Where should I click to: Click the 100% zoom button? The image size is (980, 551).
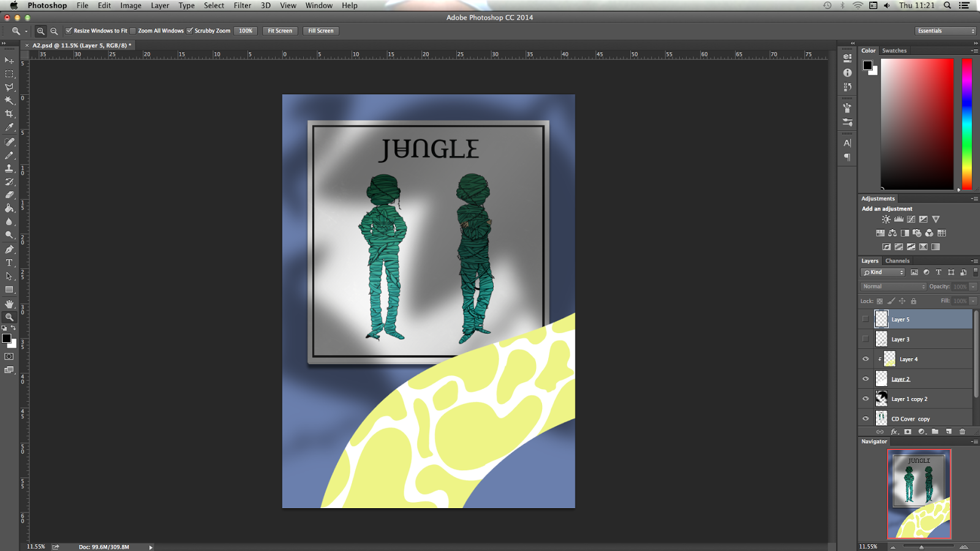[246, 31]
